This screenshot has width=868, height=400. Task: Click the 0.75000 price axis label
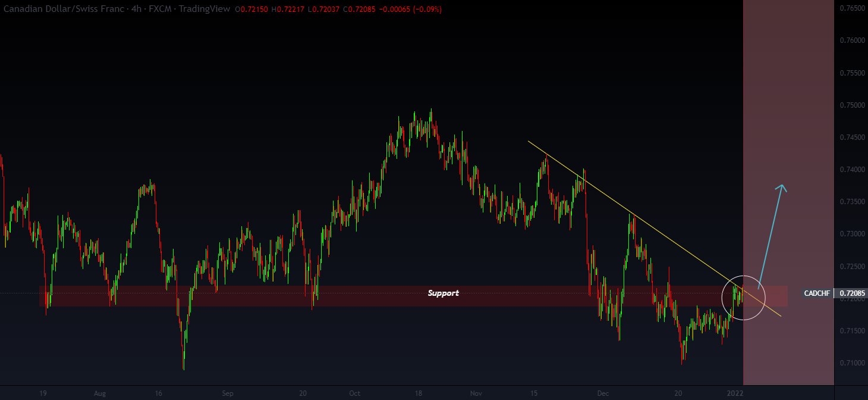852,105
